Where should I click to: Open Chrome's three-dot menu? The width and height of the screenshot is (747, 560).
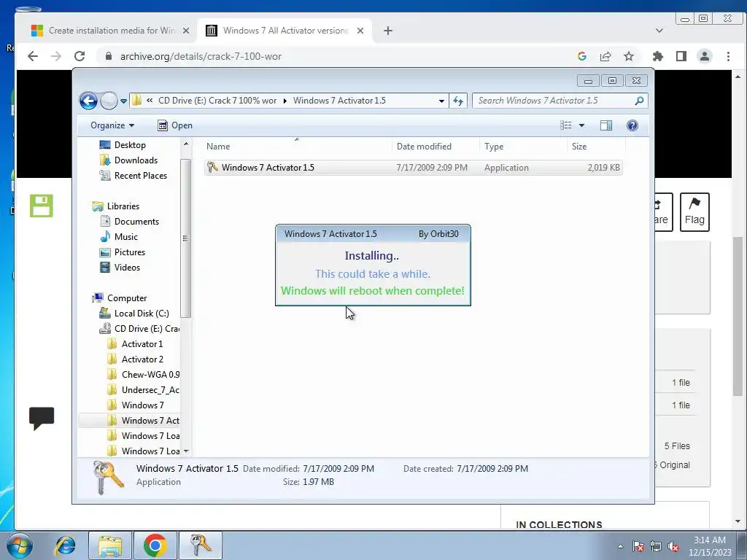[728, 56]
